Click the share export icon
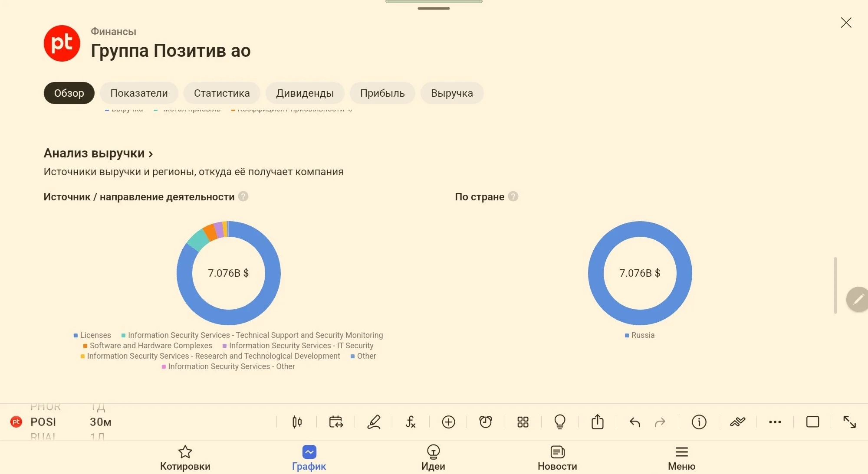This screenshot has width=868, height=474. pos(598,422)
